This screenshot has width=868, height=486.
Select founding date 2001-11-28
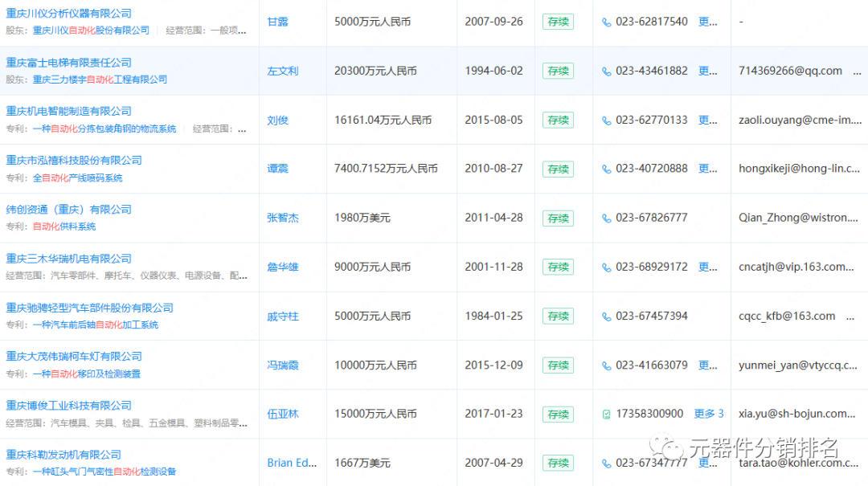(493, 267)
